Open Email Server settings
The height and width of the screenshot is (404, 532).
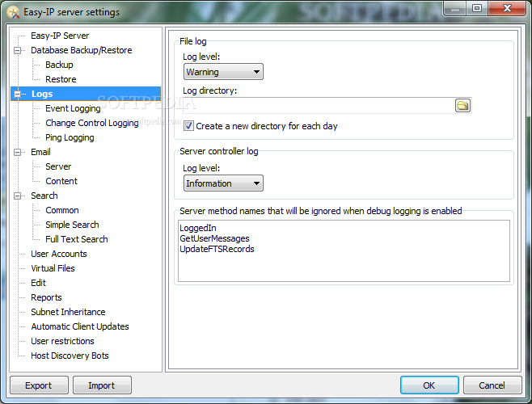(58, 166)
